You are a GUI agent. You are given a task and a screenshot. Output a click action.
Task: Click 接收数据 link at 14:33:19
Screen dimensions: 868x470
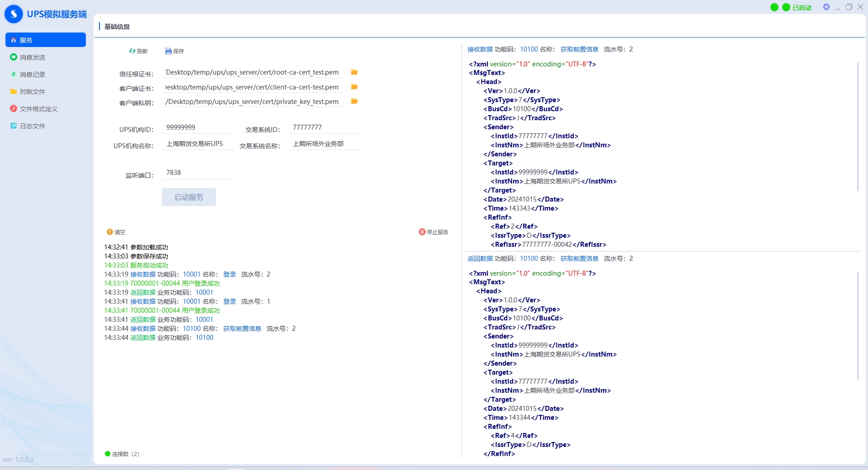coord(143,274)
